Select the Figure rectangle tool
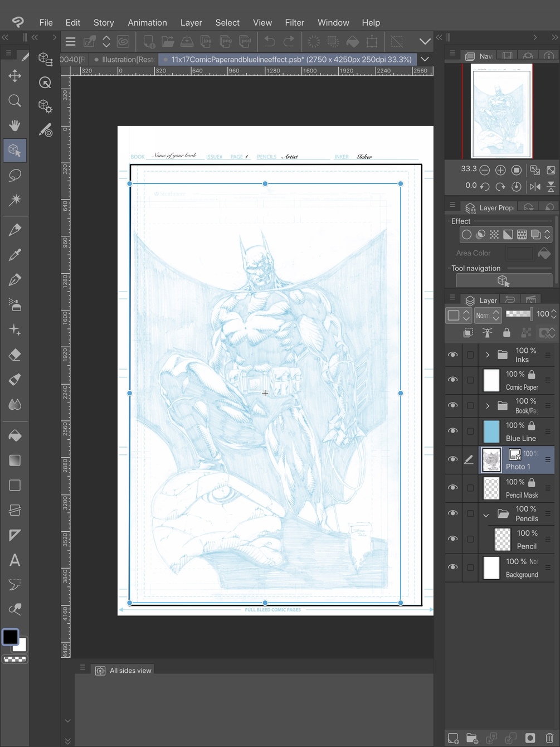560x747 pixels. (x=15, y=486)
